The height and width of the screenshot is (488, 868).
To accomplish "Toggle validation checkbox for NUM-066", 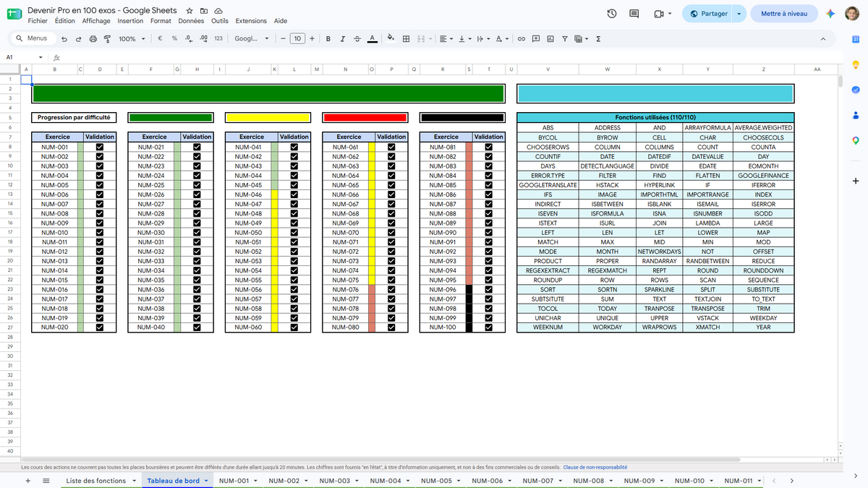I will pyautogui.click(x=391, y=194).
